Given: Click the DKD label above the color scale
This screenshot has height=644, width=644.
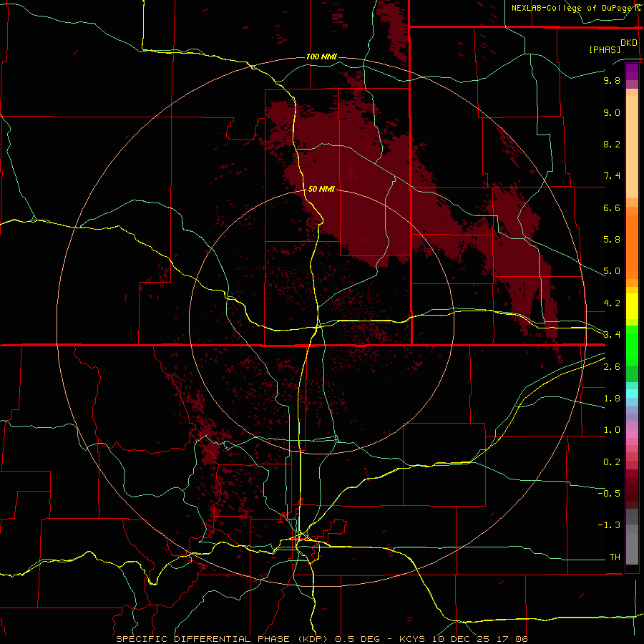Looking at the screenshot, I should (x=629, y=43).
